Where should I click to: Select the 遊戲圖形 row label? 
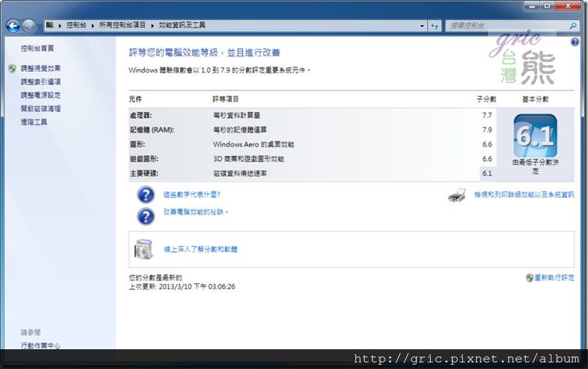coord(144,159)
